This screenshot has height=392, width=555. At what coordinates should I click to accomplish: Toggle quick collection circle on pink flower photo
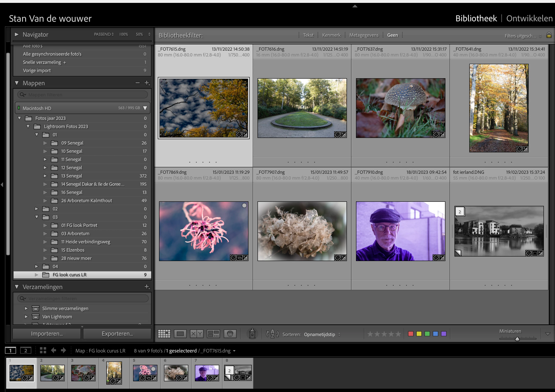tap(244, 205)
